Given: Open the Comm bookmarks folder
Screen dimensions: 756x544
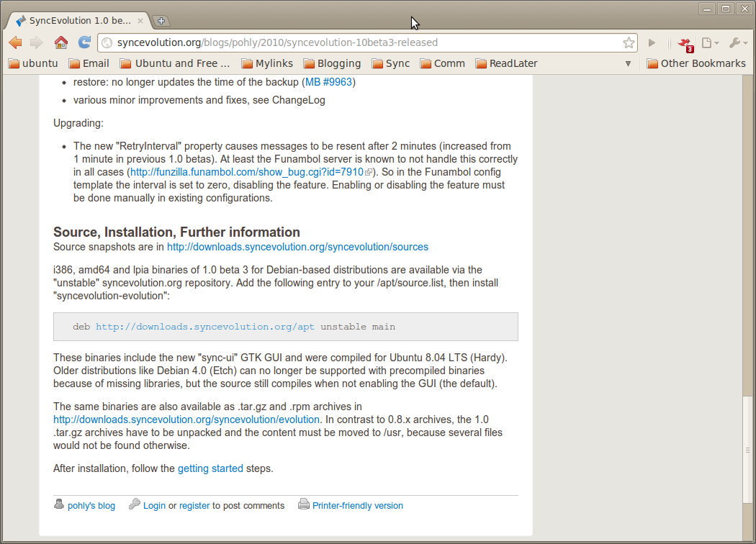Looking at the screenshot, I should point(443,63).
